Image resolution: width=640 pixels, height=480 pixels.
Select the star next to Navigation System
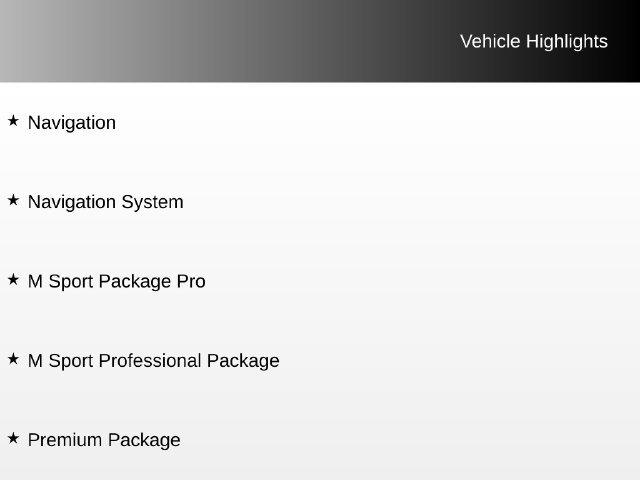click(13, 200)
